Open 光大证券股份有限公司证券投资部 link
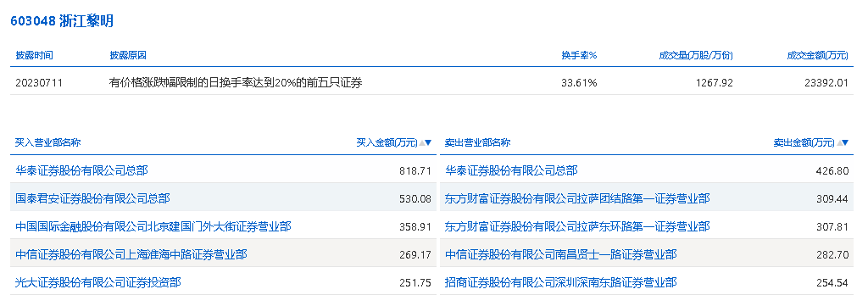Image resolution: width=868 pixels, height=306 pixels. coord(98,283)
